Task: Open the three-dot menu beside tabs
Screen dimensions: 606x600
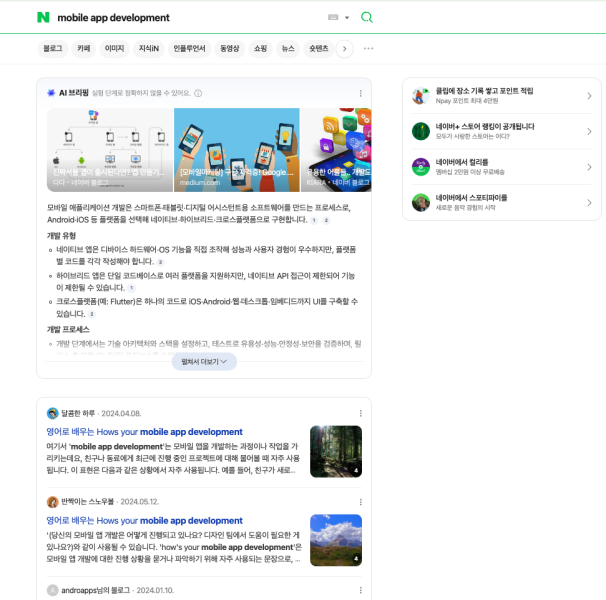Action: point(368,49)
